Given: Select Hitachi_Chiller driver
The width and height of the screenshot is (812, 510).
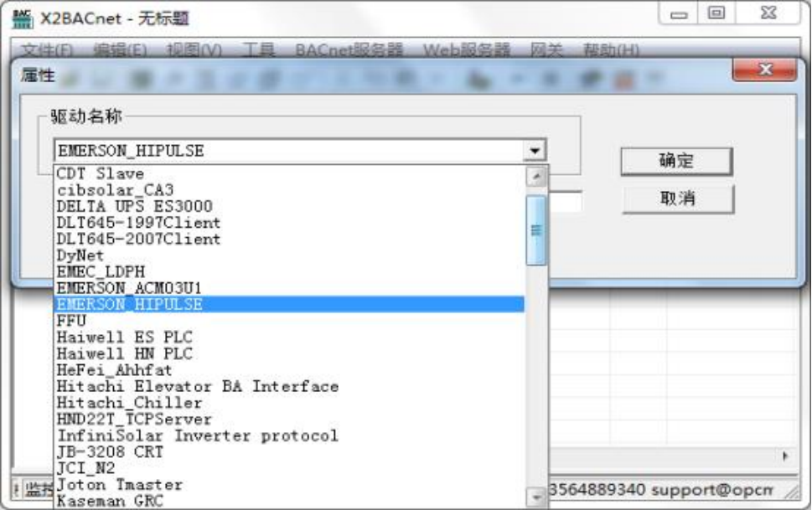Looking at the screenshot, I should (289, 404).
